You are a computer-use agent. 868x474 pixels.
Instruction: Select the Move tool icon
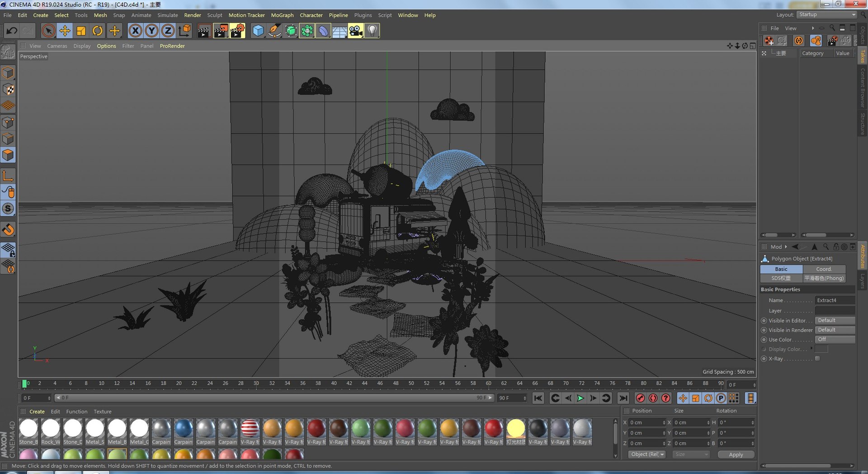[65, 31]
